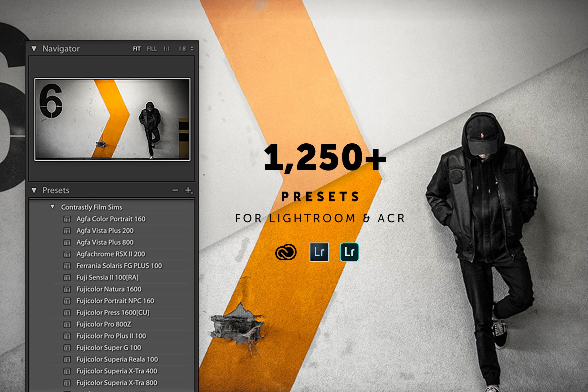Image resolution: width=588 pixels, height=392 pixels.
Task: Apply the Fujicolor Super G 100 preset
Action: click(x=109, y=348)
